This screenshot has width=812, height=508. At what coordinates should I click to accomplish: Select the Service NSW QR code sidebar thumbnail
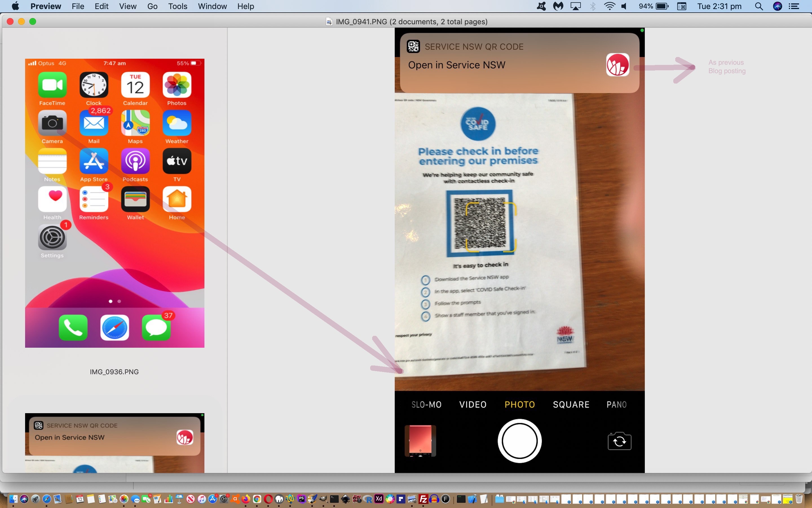click(x=114, y=443)
